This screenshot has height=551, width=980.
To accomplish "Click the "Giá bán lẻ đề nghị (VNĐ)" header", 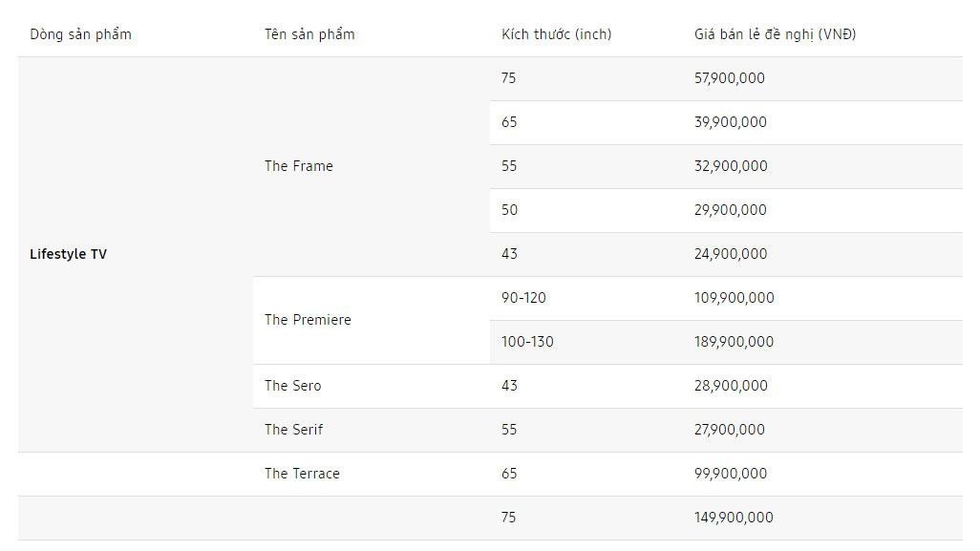I will (775, 34).
